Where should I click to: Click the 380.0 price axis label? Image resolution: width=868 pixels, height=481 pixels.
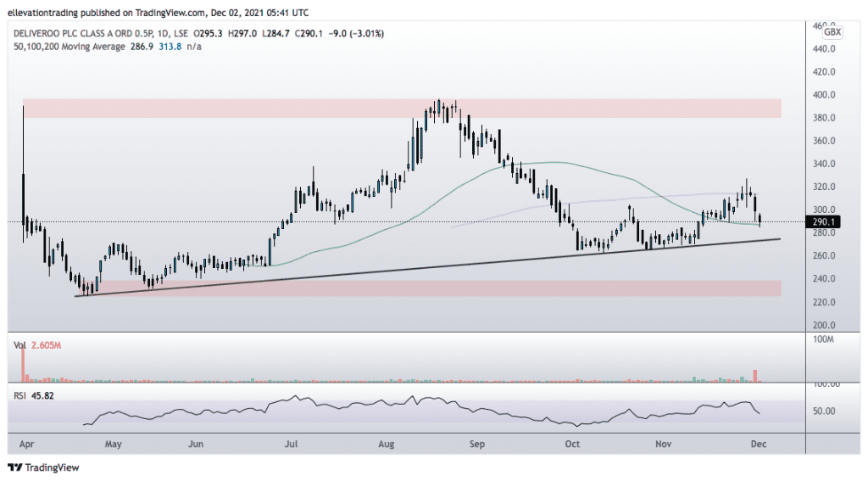824,117
